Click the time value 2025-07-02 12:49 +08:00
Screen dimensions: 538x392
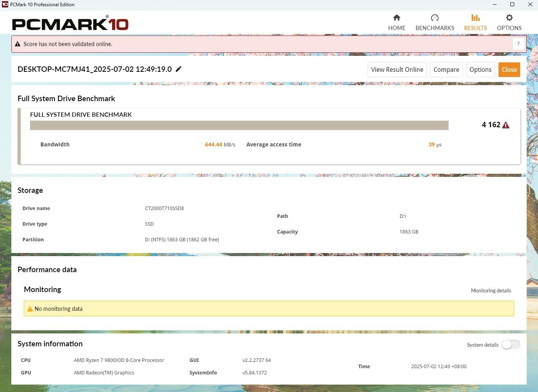pos(439,367)
